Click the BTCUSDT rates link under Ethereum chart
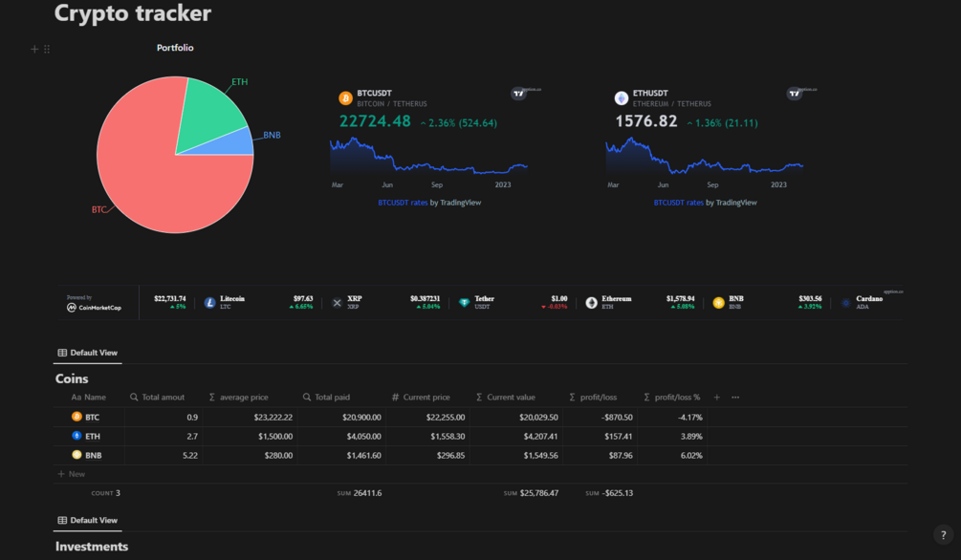 pyautogui.click(x=679, y=203)
